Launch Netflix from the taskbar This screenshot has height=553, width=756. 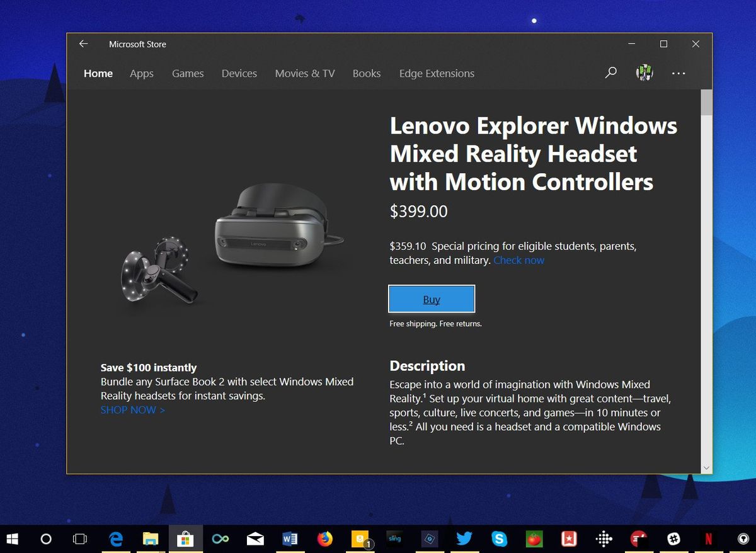707,539
